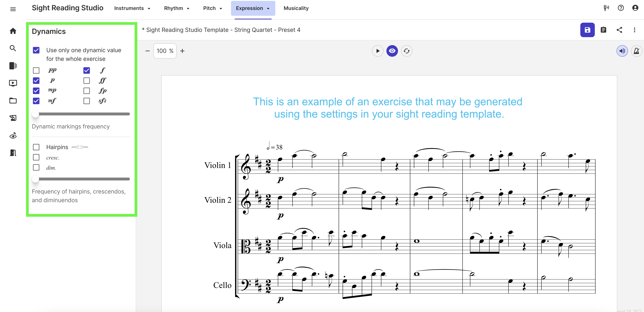Viewport: 644px width, 312px height.
Task: Enable the ff dynamic checkbox
Action: tap(87, 81)
